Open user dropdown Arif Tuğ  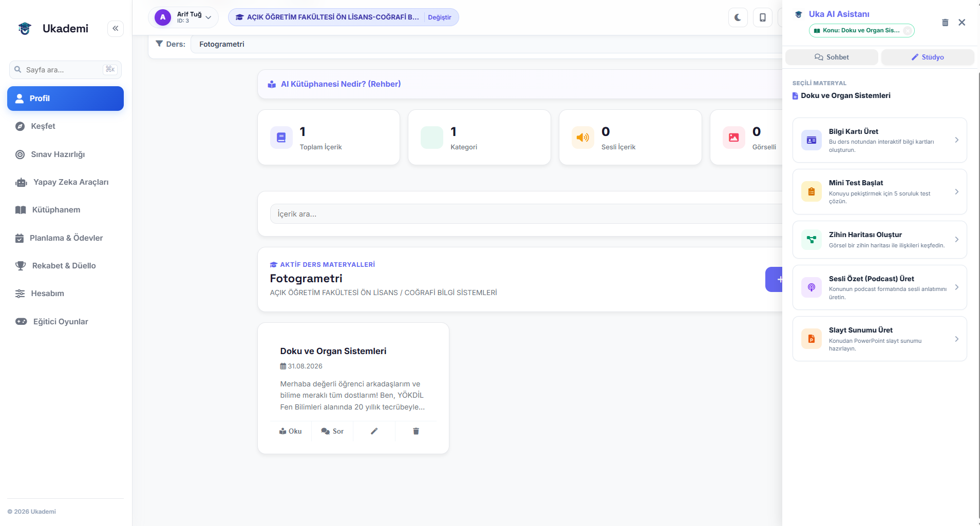click(x=183, y=17)
